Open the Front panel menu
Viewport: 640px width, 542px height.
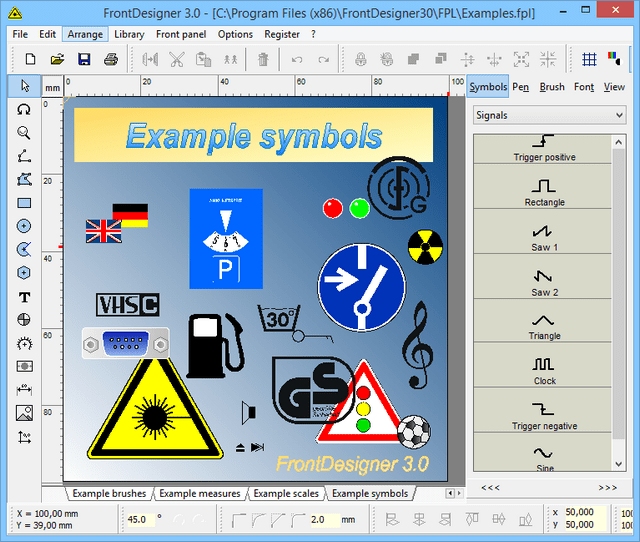tap(181, 34)
